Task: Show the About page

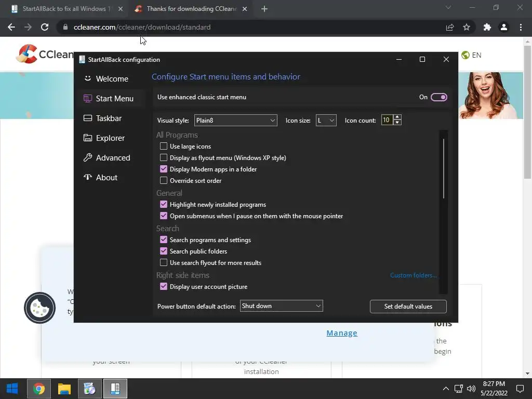Action: [x=107, y=178]
